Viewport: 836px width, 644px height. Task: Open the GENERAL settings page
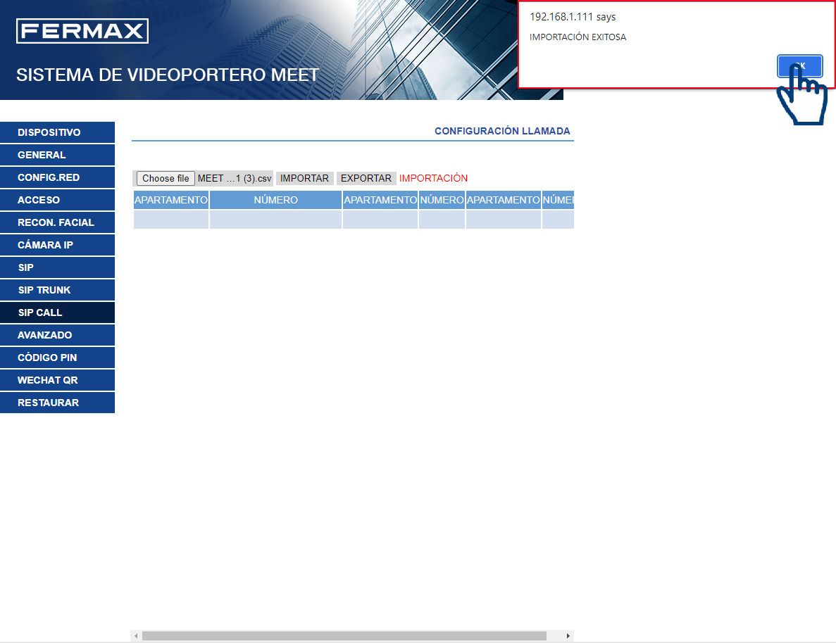click(57, 155)
